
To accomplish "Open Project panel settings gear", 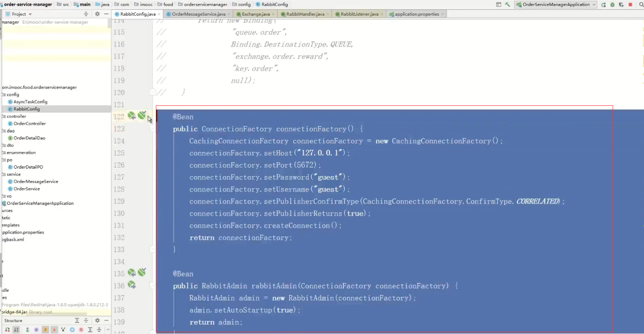I will coord(97,14).
